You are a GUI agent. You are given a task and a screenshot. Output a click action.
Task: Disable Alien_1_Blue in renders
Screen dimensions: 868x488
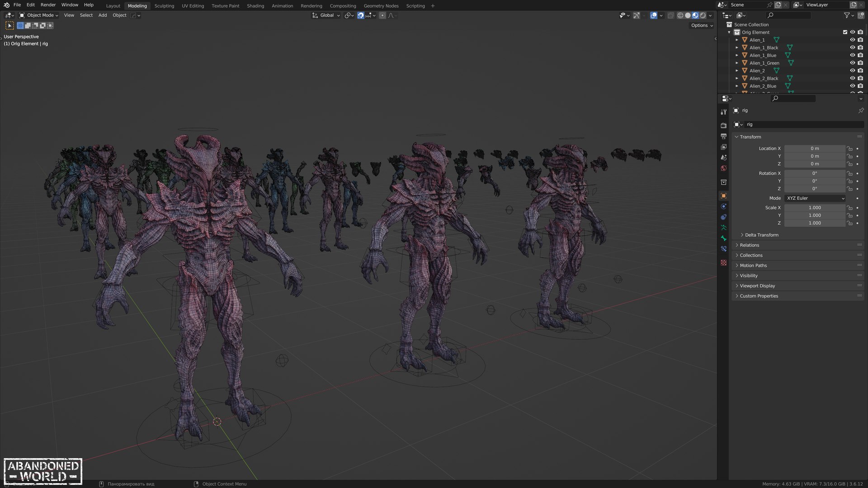coord(860,55)
